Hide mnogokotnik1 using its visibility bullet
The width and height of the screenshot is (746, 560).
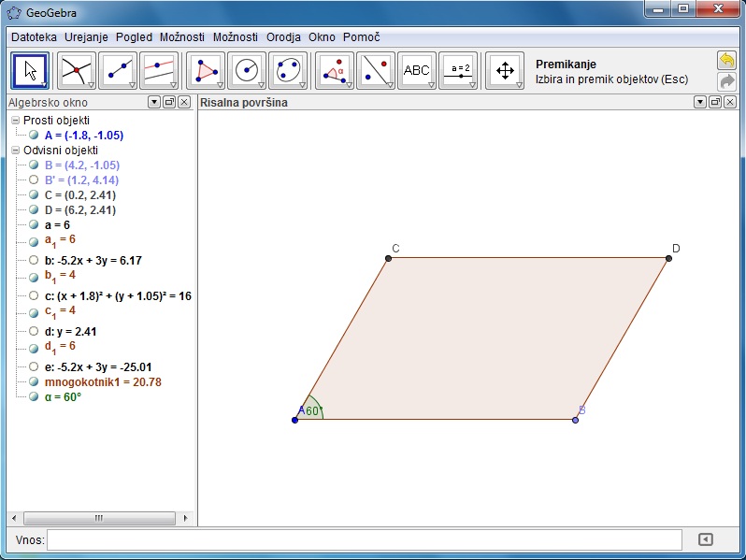point(34,381)
